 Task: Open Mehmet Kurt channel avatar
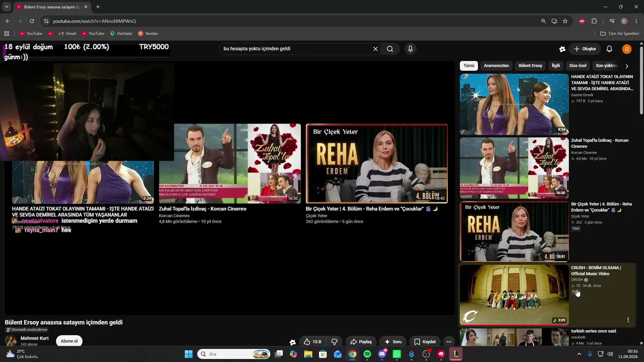[11, 341]
